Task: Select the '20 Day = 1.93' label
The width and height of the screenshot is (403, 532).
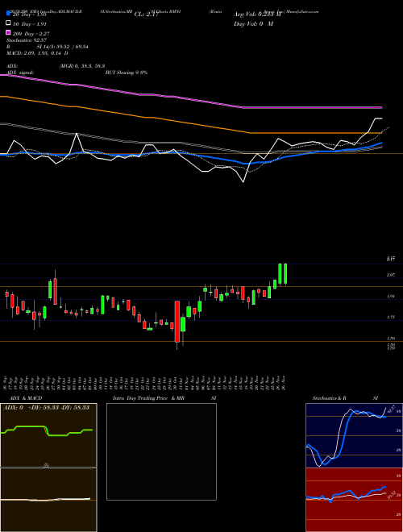Action: point(29,15)
